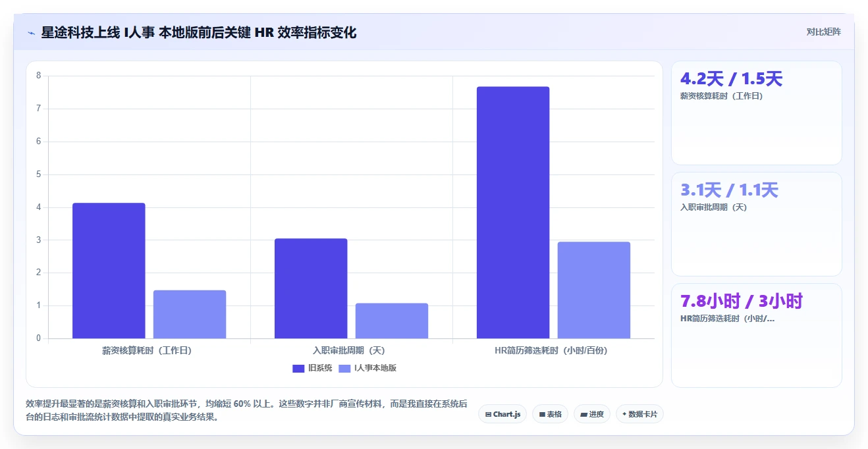
Task: Click the 旧系统 bar for 入职审批周期
Action: point(311,288)
